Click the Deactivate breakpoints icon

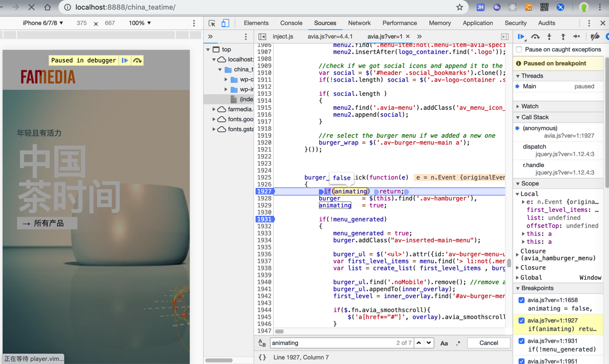pyautogui.click(x=595, y=37)
